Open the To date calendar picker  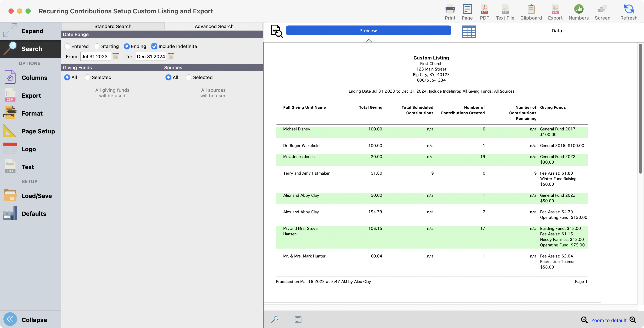tap(171, 56)
